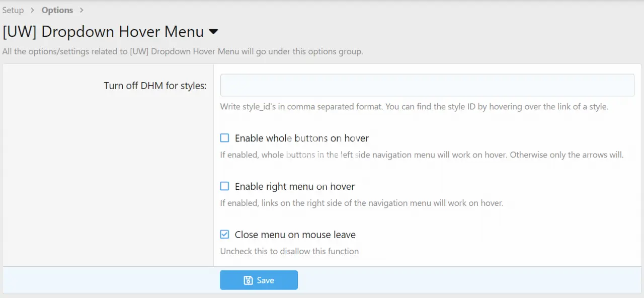Go to the Setup breadcrumb
The height and width of the screenshot is (298, 644).
[13, 10]
